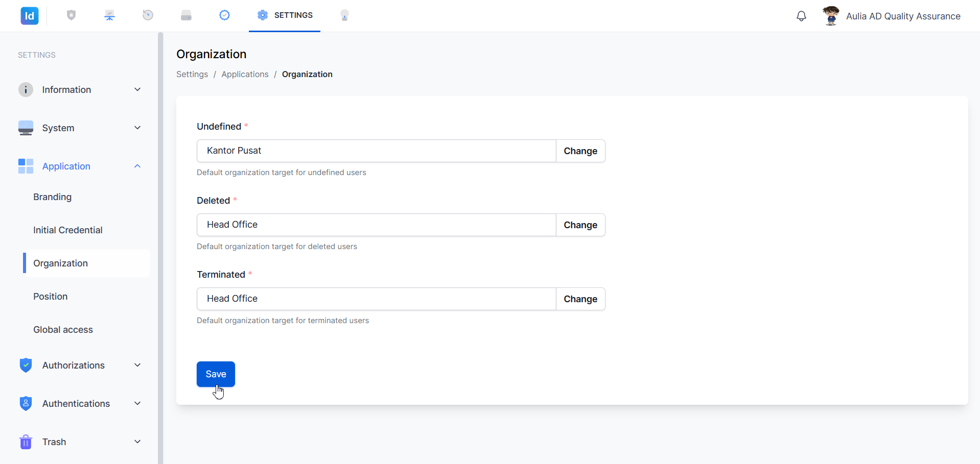
Task: Expand the Authentications section chevron
Action: (x=137, y=403)
